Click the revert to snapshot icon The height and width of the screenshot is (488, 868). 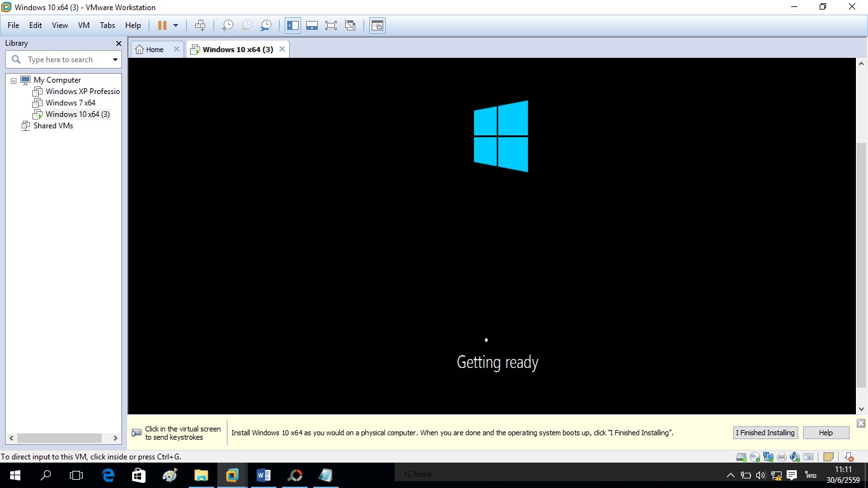coord(246,25)
